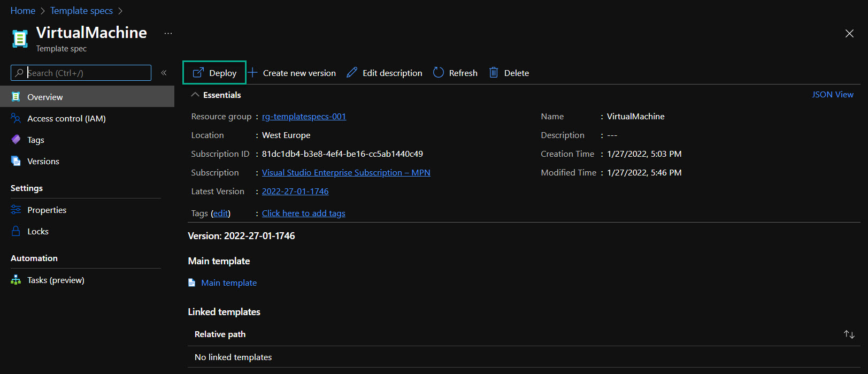868x374 pixels.
Task: Go to Home breadcrumb
Action: (23, 11)
